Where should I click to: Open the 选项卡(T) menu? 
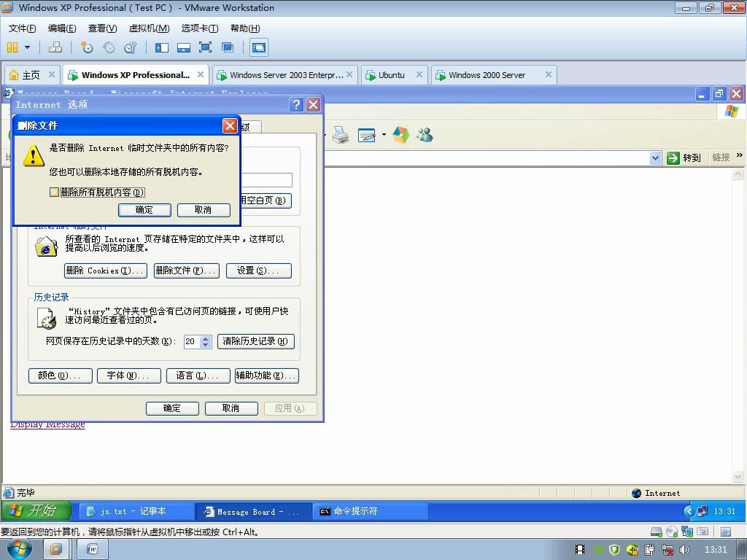[x=200, y=28]
